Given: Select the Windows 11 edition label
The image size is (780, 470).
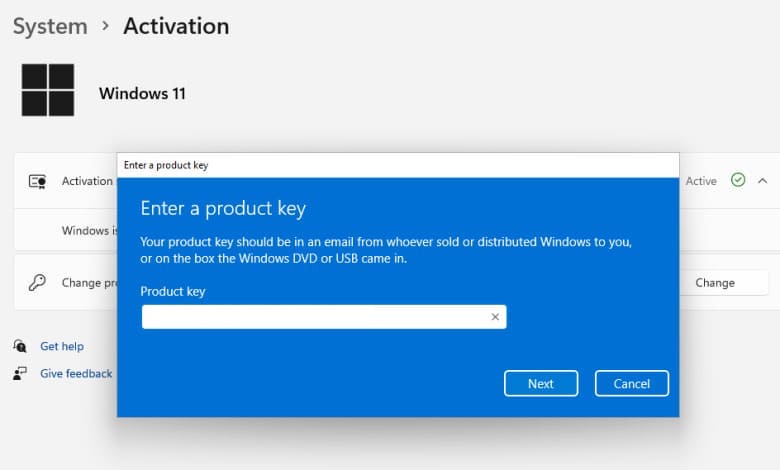Looking at the screenshot, I should pos(142,93).
